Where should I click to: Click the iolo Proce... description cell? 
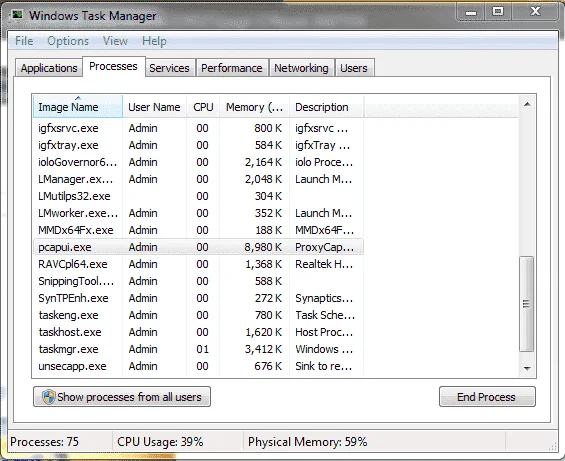coord(324,162)
